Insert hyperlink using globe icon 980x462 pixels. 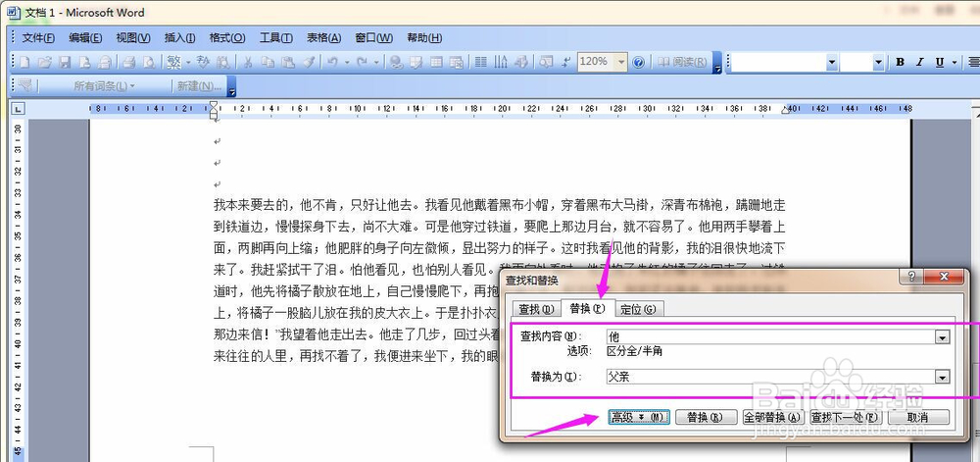pos(396,62)
